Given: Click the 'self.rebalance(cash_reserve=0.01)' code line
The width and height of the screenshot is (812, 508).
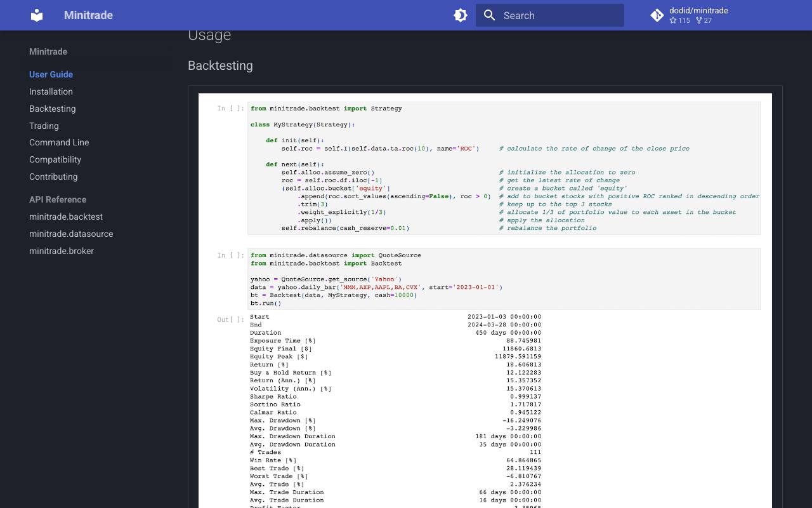Looking at the screenshot, I should (345, 228).
